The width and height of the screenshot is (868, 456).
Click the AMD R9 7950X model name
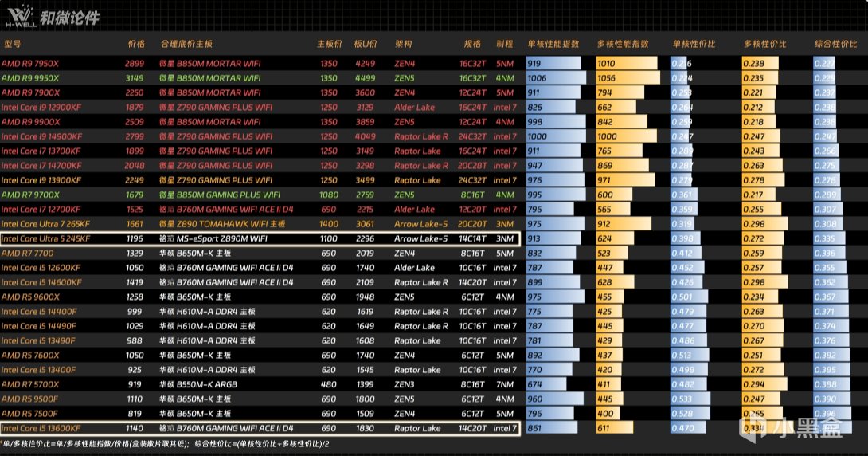tap(30, 64)
